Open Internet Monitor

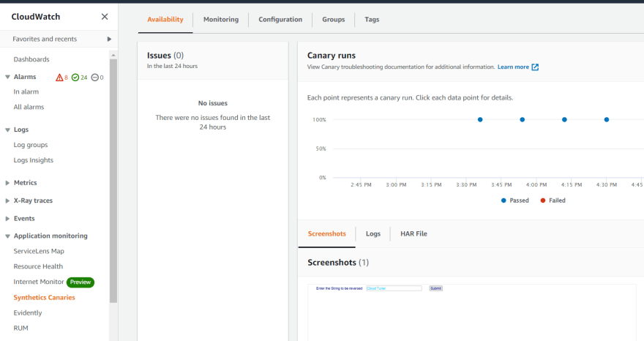pyautogui.click(x=39, y=282)
